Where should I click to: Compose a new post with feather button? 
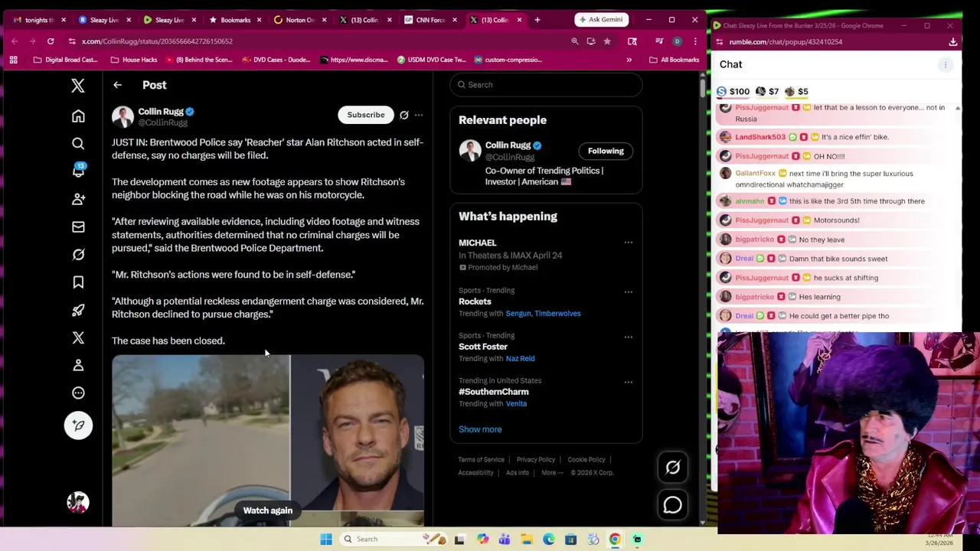(x=78, y=425)
